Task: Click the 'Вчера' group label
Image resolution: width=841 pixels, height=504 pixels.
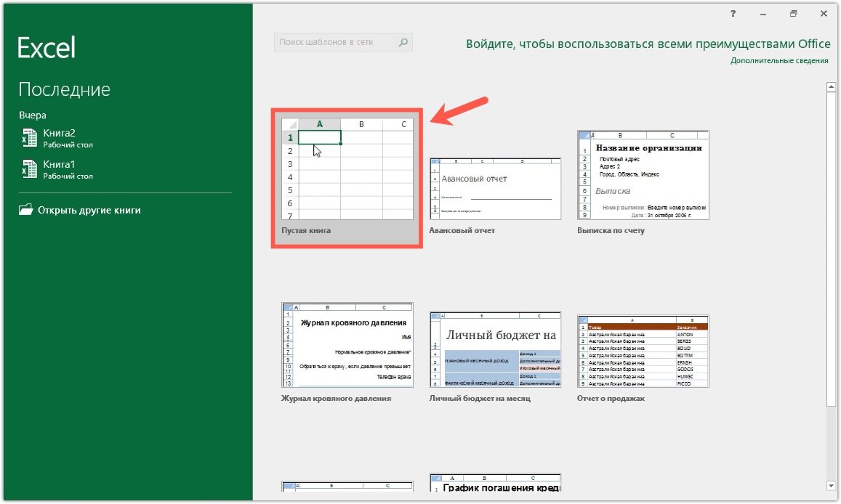Action: coord(33,115)
